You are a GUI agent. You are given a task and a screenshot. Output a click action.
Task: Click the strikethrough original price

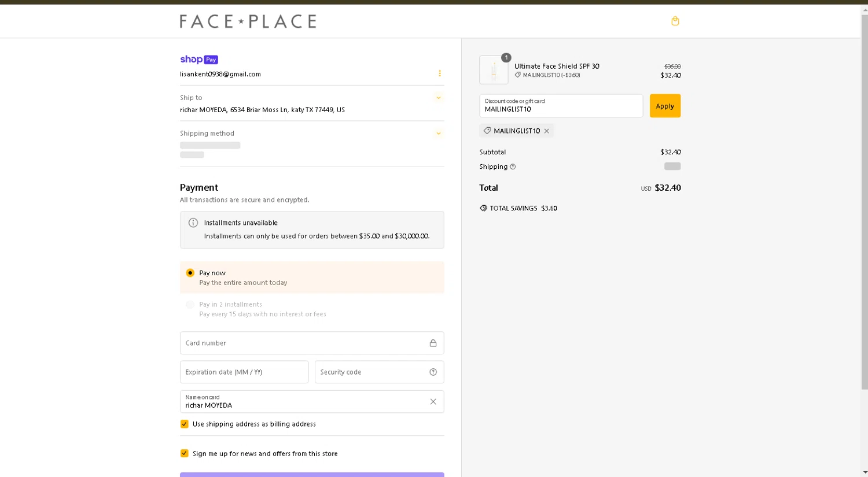672,66
